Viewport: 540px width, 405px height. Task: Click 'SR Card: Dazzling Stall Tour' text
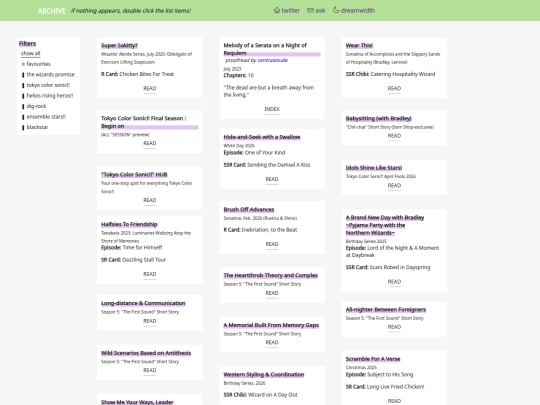(133, 260)
